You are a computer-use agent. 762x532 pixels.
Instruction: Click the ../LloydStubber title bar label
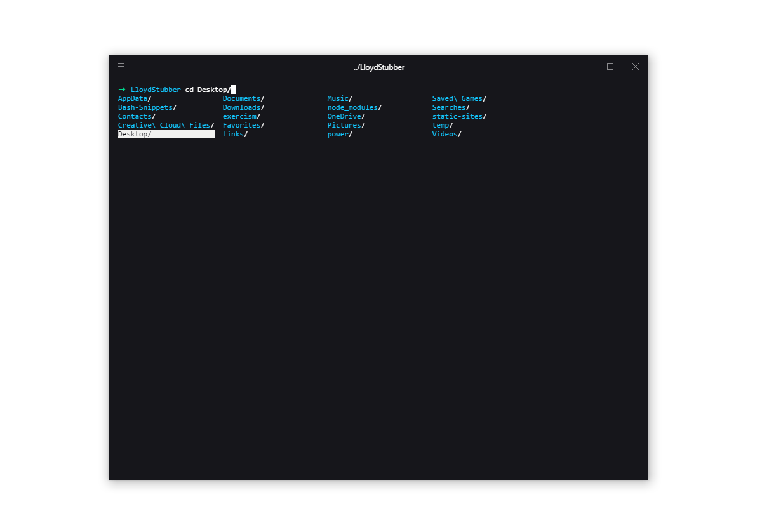378,67
